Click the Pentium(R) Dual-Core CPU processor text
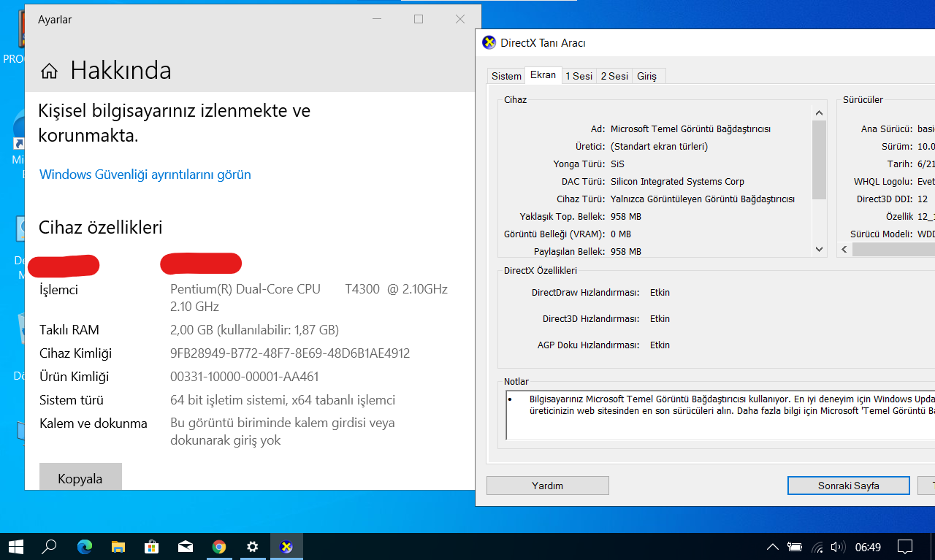The width and height of the screenshot is (935, 560). click(x=245, y=289)
